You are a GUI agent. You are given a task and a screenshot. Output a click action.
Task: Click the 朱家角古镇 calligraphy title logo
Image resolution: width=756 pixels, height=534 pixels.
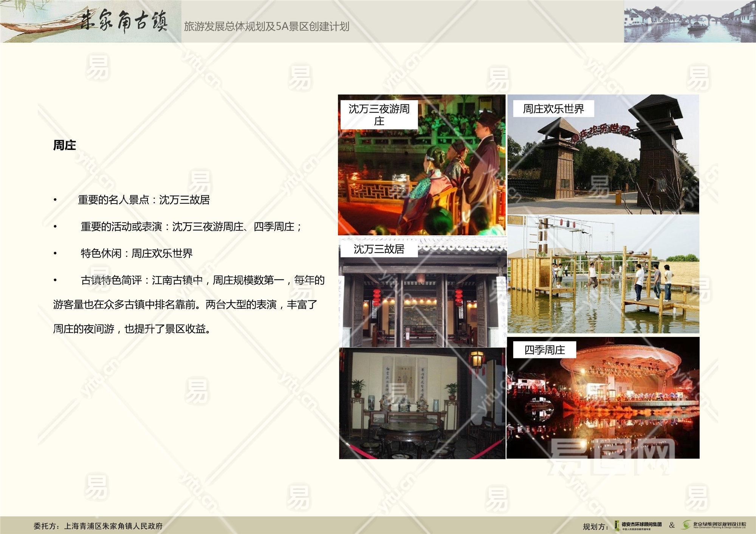tap(125, 21)
